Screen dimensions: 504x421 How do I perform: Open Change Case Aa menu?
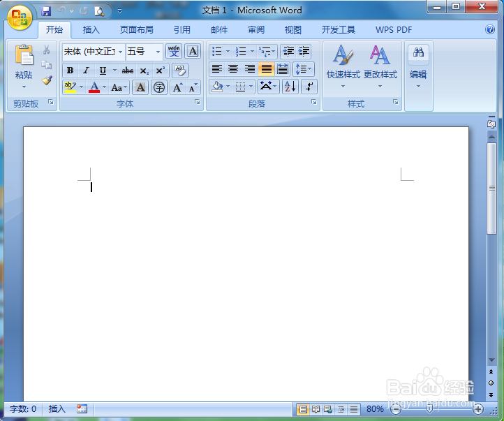(119, 87)
